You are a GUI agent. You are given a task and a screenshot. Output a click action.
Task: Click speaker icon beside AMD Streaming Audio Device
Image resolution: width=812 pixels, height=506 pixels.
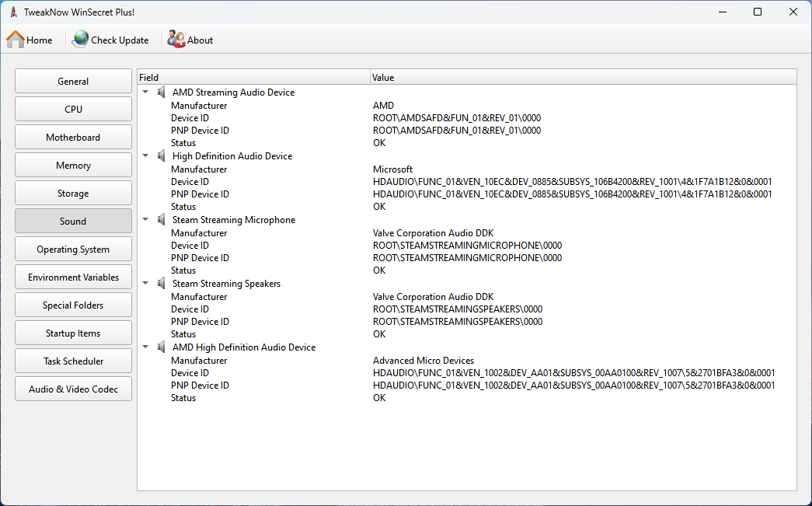(x=162, y=92)
